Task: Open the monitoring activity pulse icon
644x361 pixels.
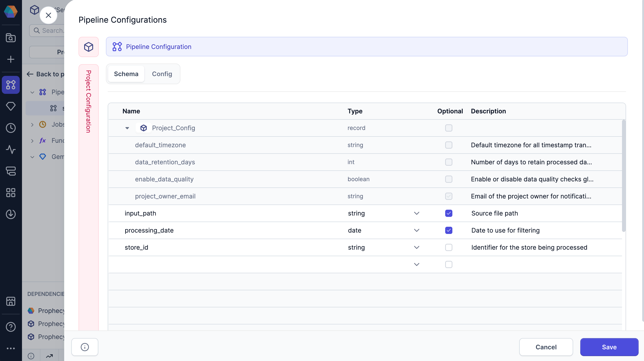Action: coord(11,149)
